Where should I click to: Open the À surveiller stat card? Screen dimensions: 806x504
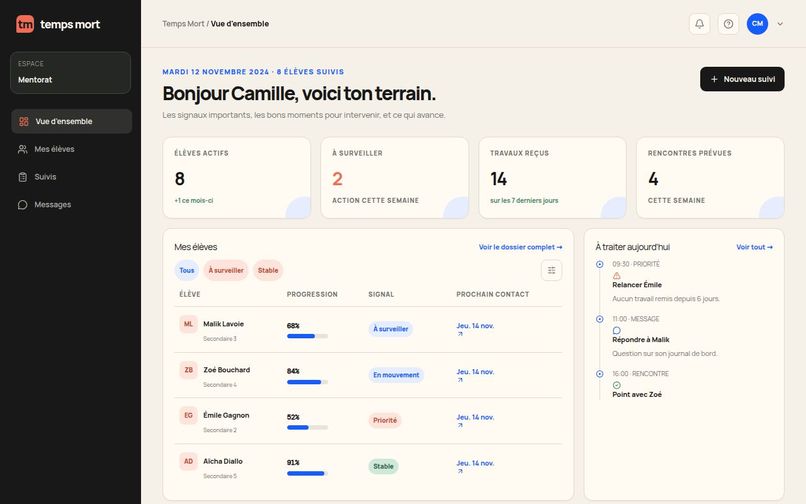tap(394, 178)
